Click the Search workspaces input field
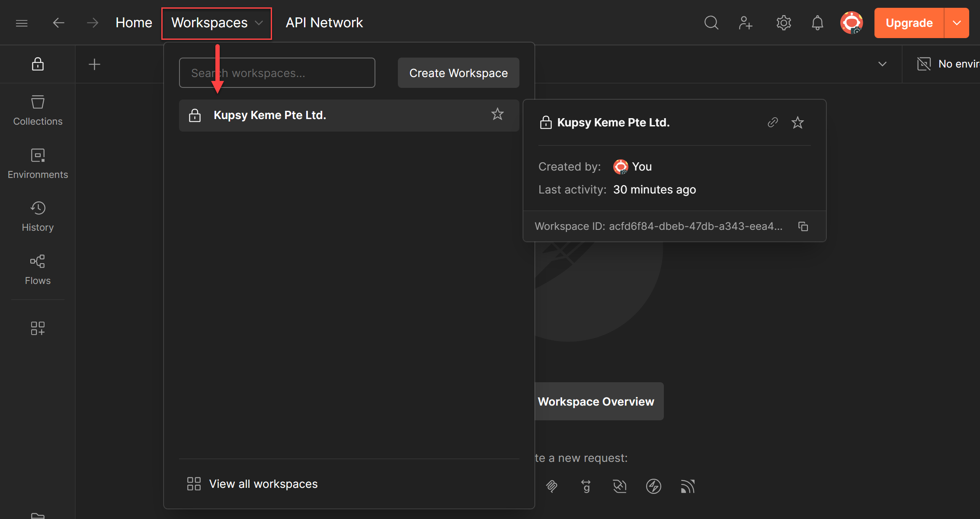Screen dimensions: 980x519 pos(277,73)
